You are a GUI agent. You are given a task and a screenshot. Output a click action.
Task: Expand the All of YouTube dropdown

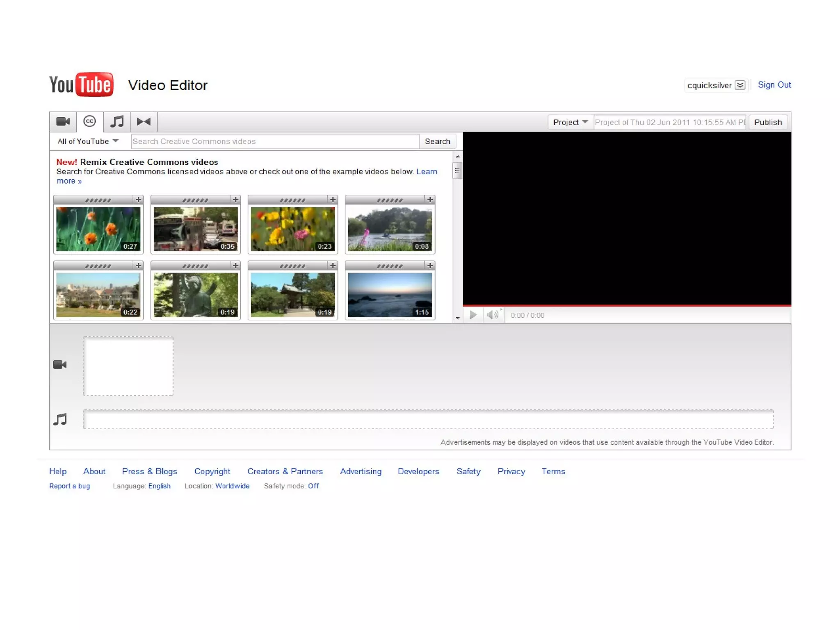click(88, 141)
